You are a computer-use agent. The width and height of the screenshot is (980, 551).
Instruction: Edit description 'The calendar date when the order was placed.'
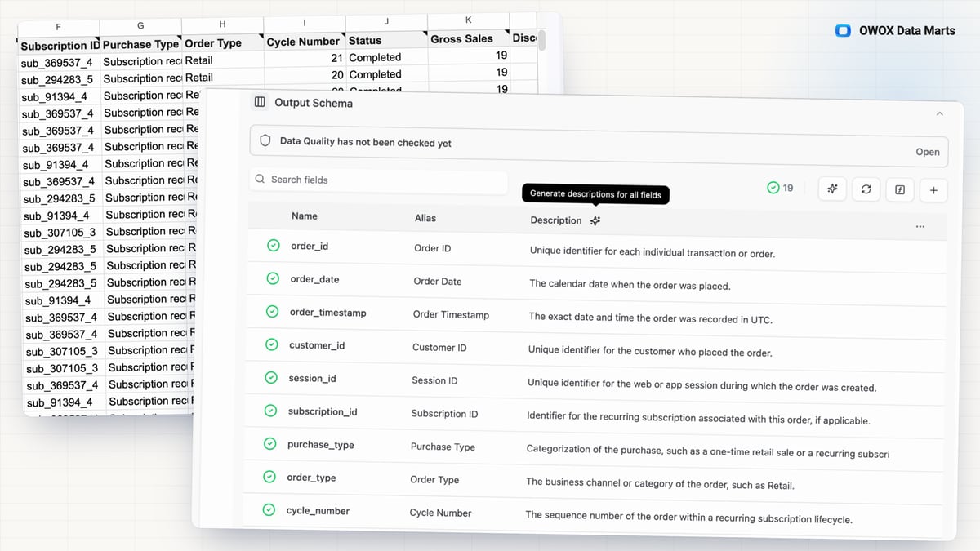pyautogui.click(x=630, y=285)
